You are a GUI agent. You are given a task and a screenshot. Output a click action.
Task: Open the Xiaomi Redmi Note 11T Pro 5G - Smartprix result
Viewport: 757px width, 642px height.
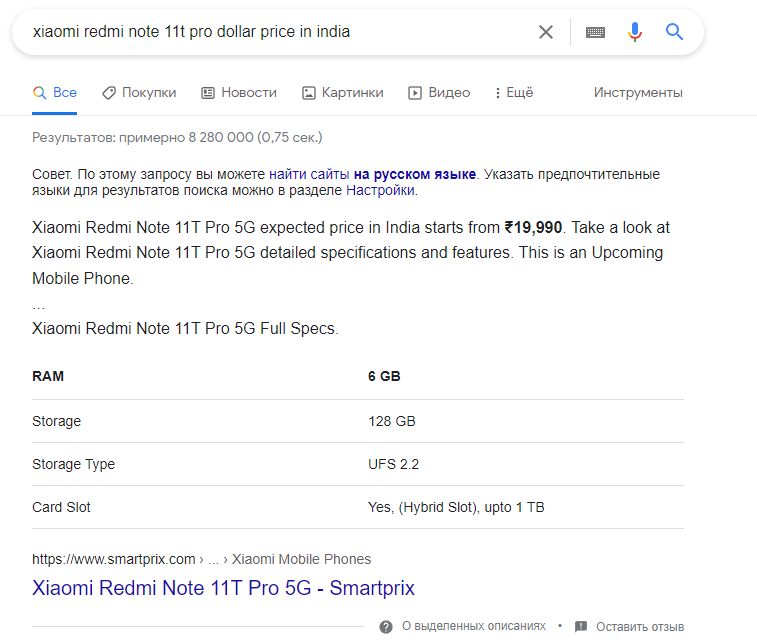click(x=223, y=588)
